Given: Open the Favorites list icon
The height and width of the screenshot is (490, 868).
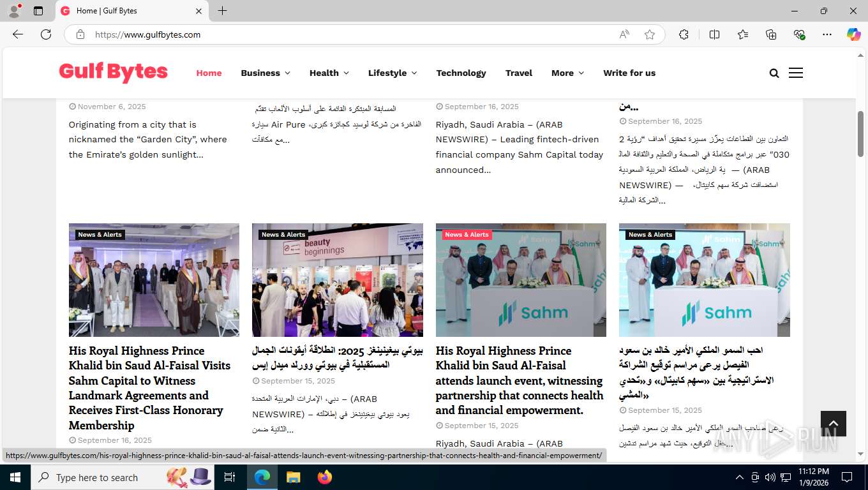Looking at the screenshot, I should [x=743, y=34].
